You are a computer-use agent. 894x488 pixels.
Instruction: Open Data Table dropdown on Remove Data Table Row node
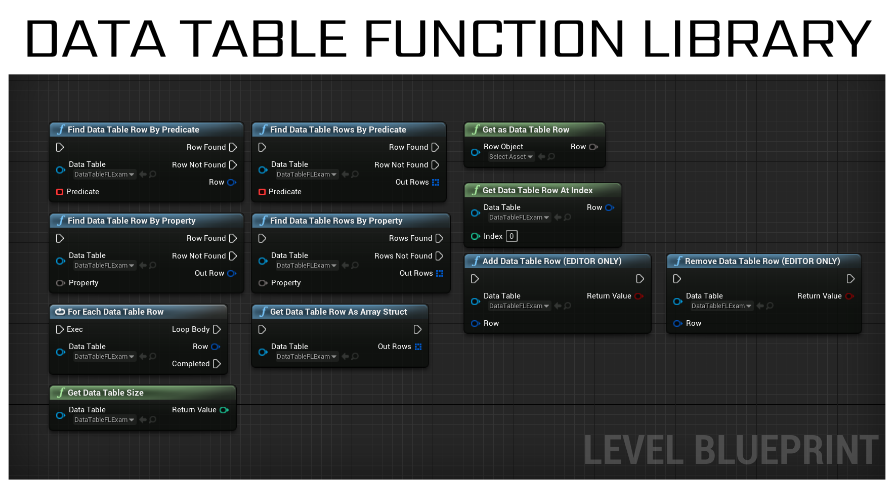(x=721, y=306)
